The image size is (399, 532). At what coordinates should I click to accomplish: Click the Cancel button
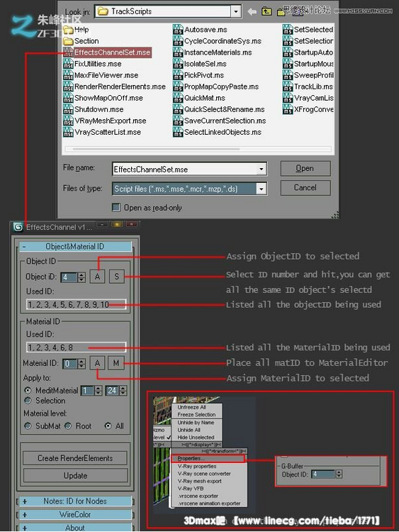(x=305, y=188)
